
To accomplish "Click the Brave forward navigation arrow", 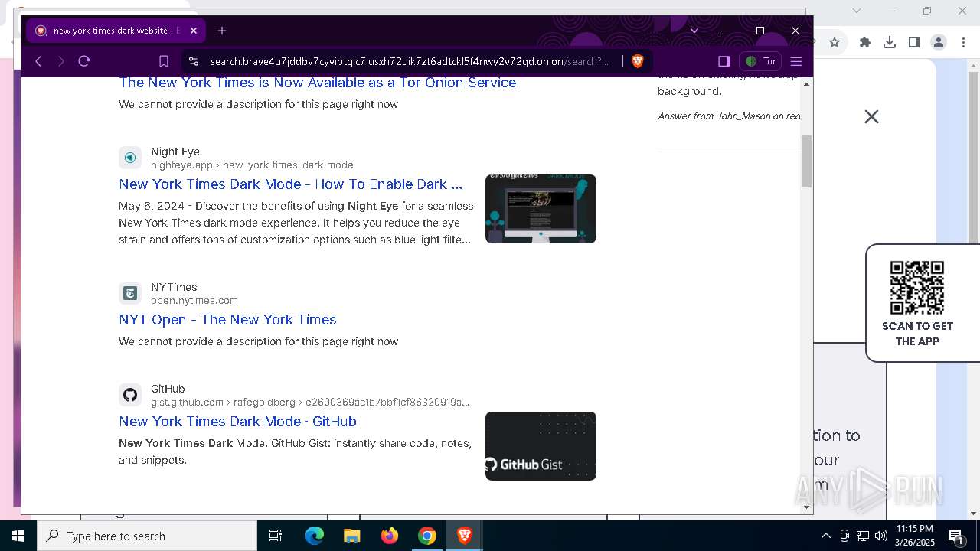I will (61, 61).
